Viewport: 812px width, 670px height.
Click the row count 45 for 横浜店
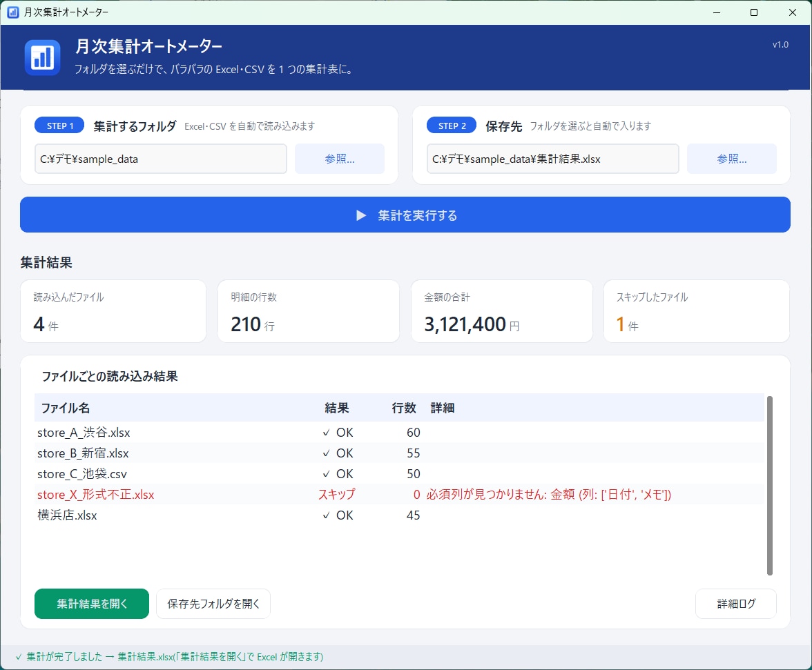413,515
